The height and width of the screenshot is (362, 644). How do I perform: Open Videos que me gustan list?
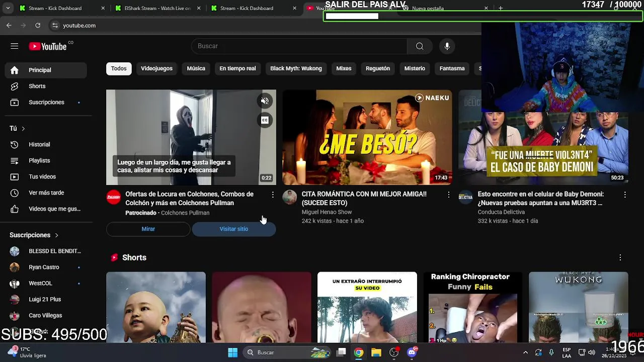pos(46,209)
